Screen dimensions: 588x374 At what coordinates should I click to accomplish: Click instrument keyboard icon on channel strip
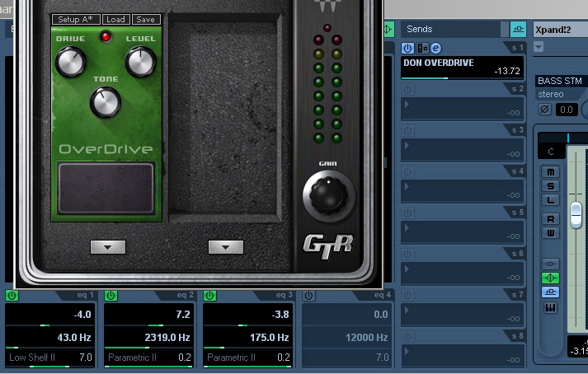(551, 307)
